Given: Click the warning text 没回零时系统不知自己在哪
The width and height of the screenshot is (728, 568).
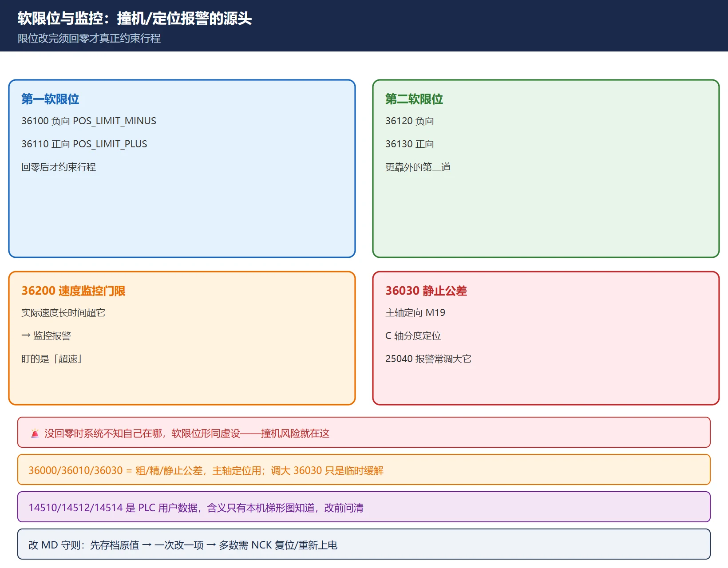Looking at the screenshot, I should [x=103, y=434].
